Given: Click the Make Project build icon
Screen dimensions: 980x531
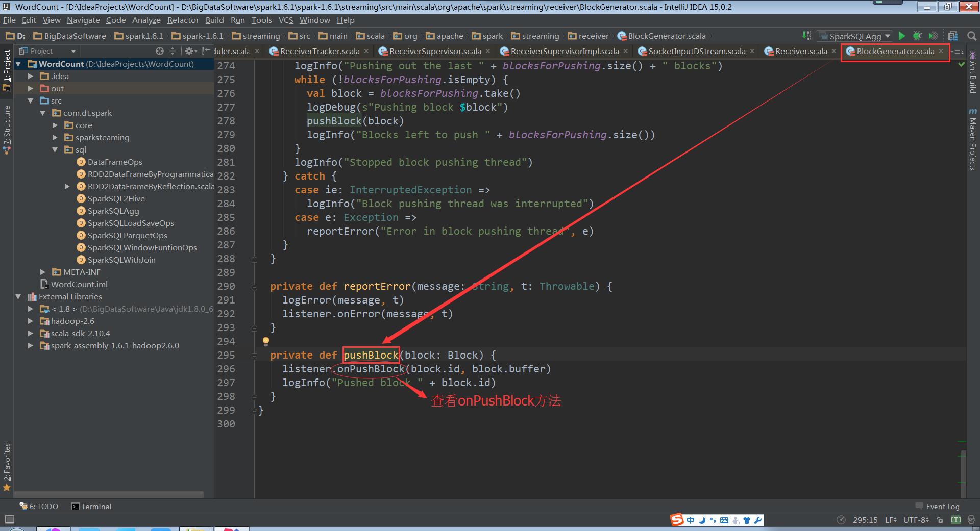Looking at the screenshot, I should 806,36.
